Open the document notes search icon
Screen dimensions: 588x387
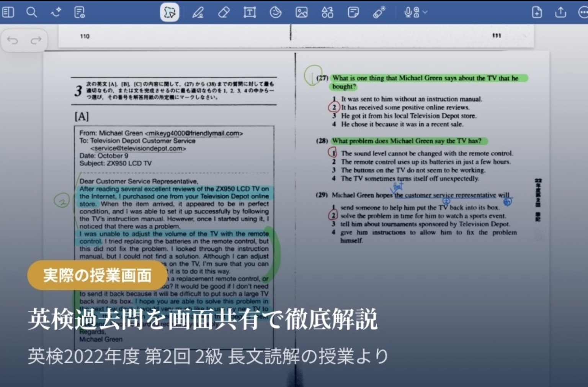(x=80, y=12)
